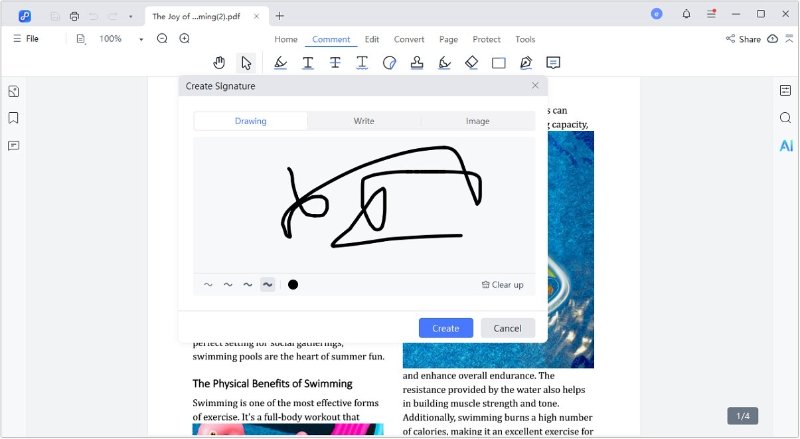The height and width of the screenshot is (439, 800).
Task: Open the File menu
Action: coord(26,39)
